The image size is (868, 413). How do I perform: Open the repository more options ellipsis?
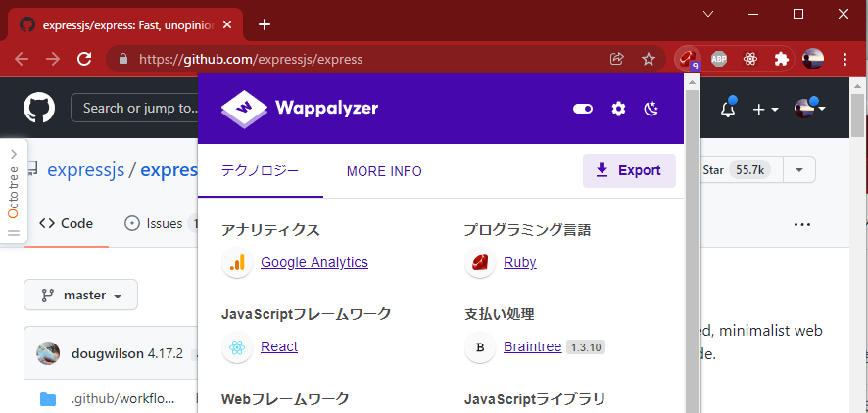[802, 224]
